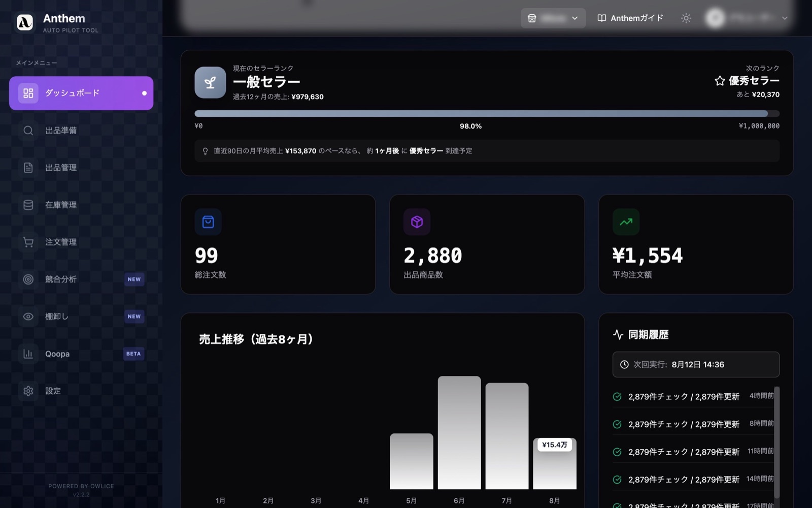Click the sync history scrollbar
The width and height of the screenshot is (812, 508).
click(776, 442)
